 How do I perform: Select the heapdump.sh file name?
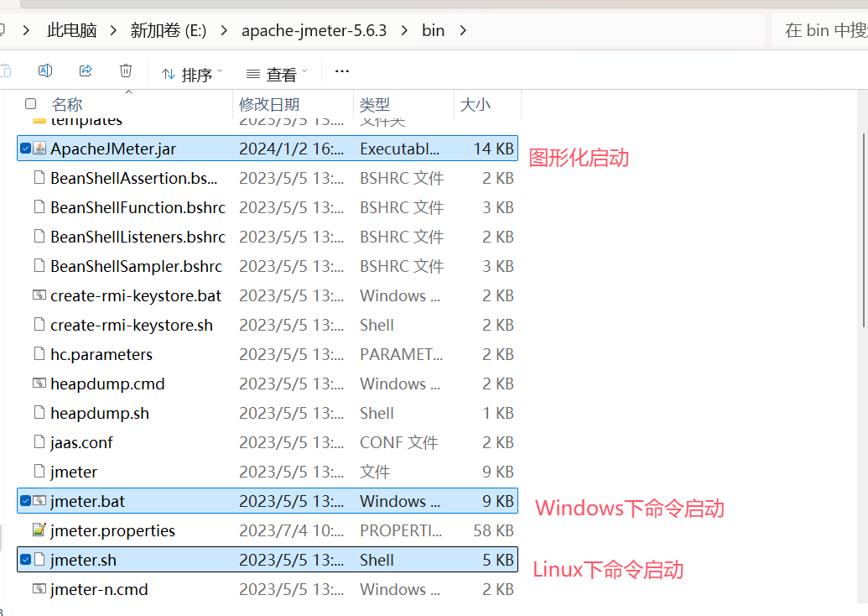pyautogui.click(x=100, y=413)
